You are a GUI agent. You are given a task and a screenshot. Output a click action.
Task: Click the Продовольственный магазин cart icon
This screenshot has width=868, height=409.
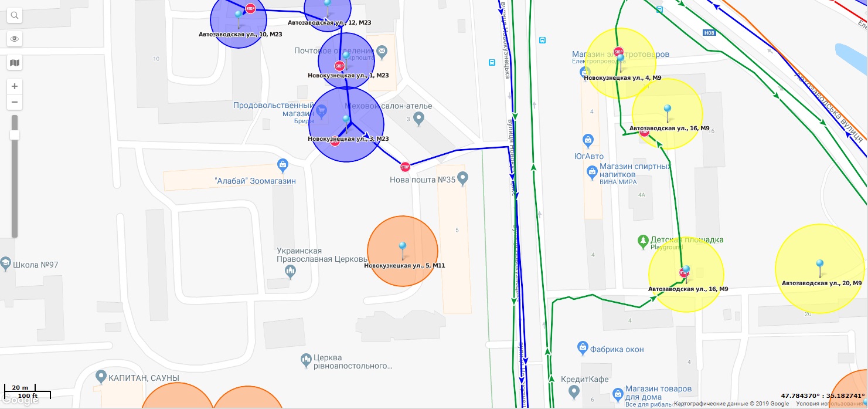[321, 110]
